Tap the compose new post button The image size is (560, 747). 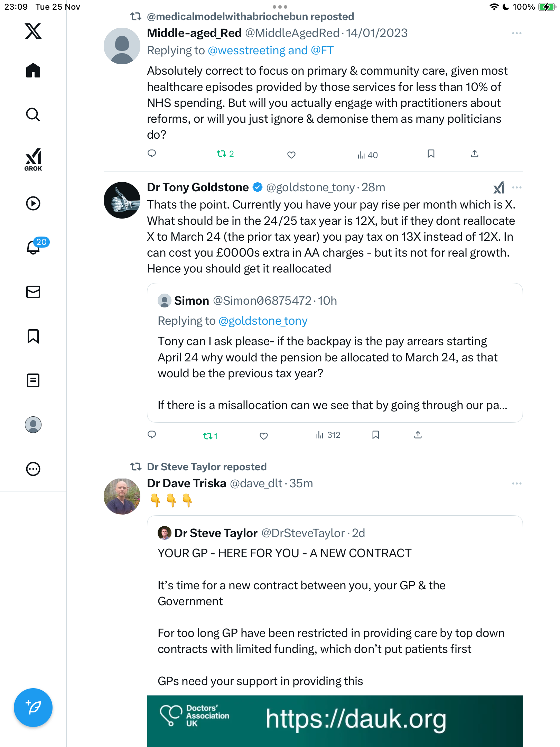coord(33,708)
